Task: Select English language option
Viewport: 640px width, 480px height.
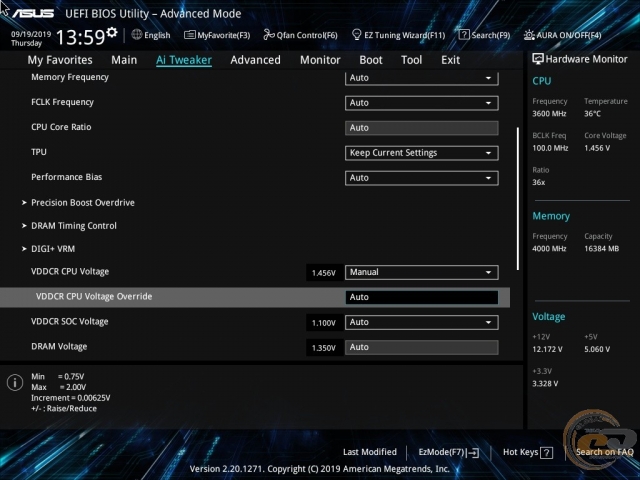Action: (x=157, y=35)
